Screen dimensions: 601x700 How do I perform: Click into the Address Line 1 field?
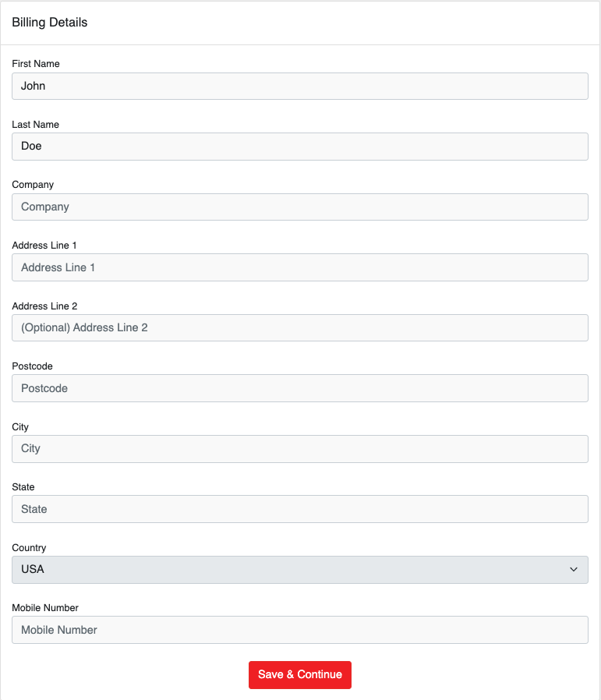pos(299,267)
